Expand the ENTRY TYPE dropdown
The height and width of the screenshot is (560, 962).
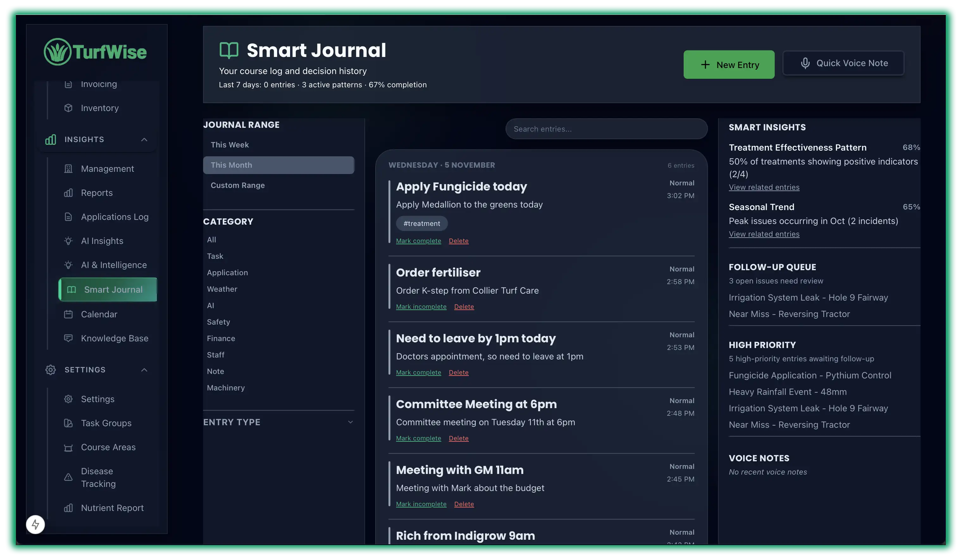[x=351, y=422]
